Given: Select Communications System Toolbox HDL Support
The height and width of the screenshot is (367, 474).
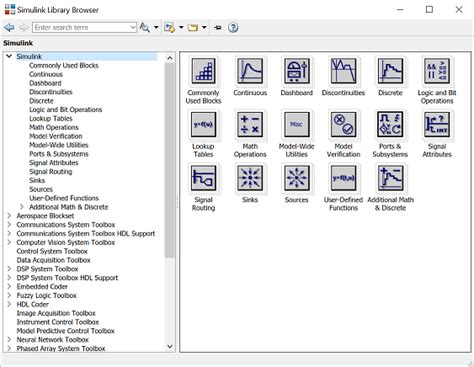Looking at the screenshot, I should click(x=86, y=234).
